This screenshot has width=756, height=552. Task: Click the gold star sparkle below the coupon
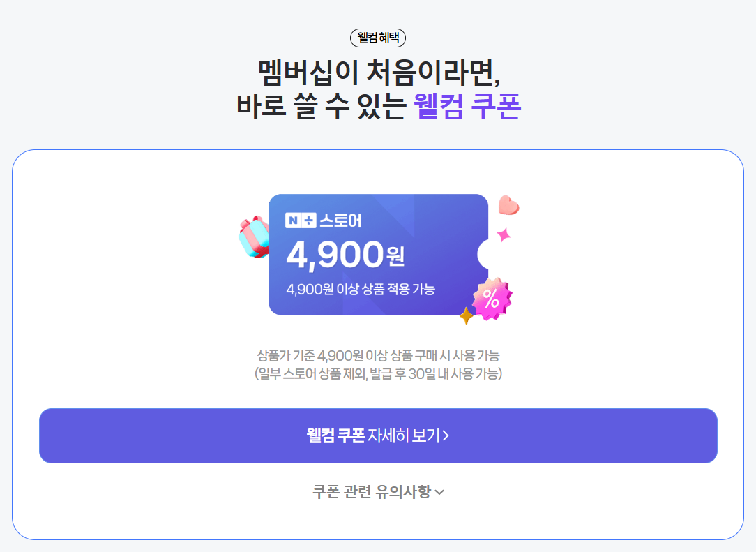[x=466, y=314]
